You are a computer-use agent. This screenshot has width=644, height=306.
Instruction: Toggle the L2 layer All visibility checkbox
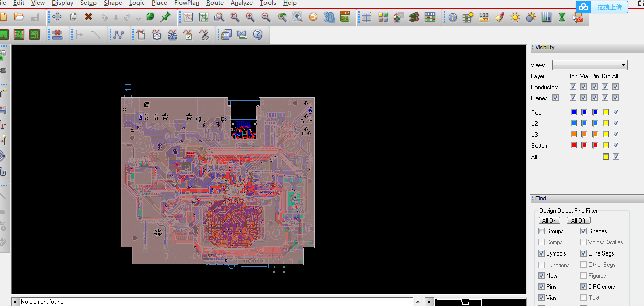(616, 123)
